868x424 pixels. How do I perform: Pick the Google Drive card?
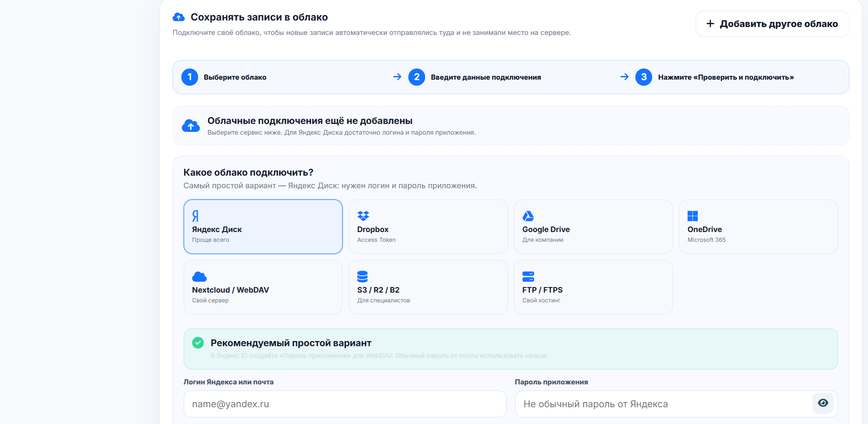pyautogui.click(x=593, y=226)
